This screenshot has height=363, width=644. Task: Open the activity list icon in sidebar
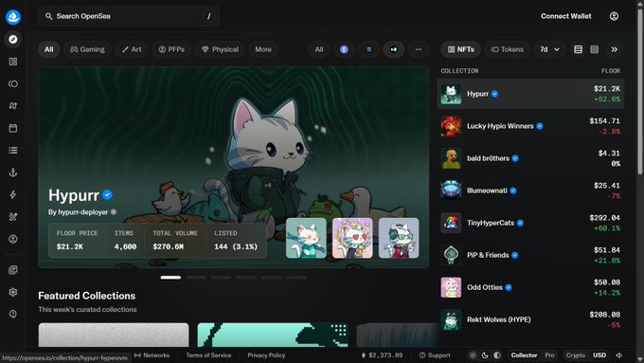click(13, 151)
